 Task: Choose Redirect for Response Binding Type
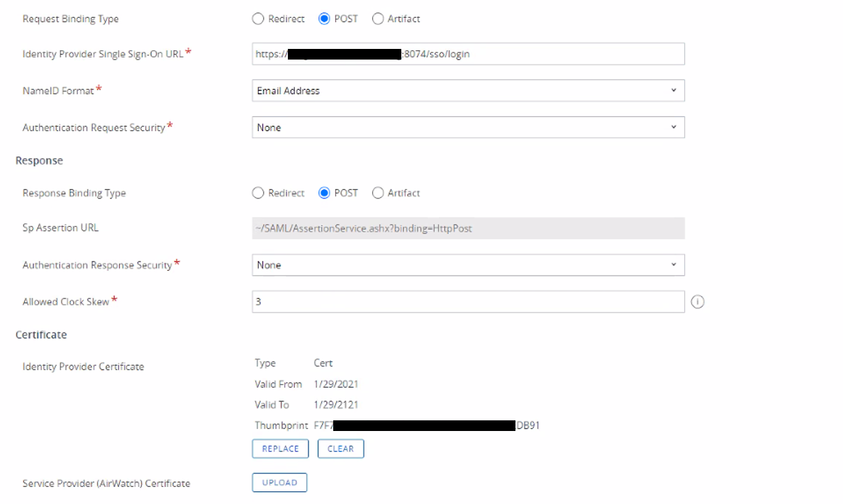click(x=259, y=193)
